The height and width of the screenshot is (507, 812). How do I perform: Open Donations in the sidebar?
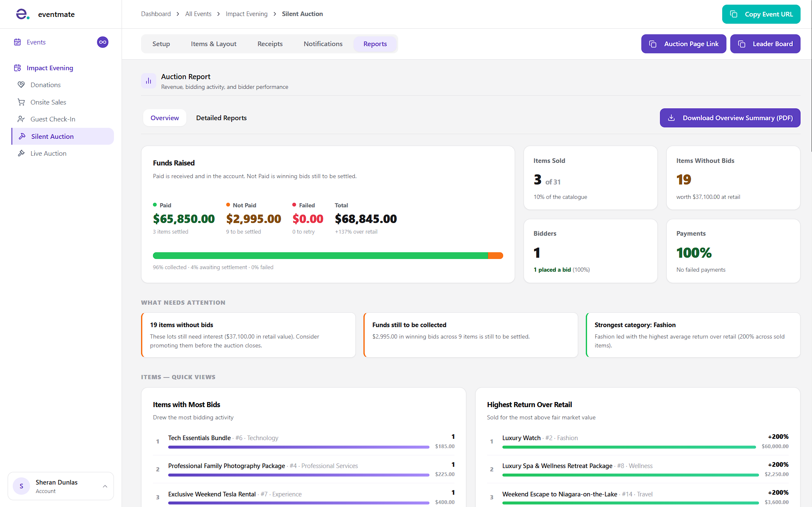point(45,85)
